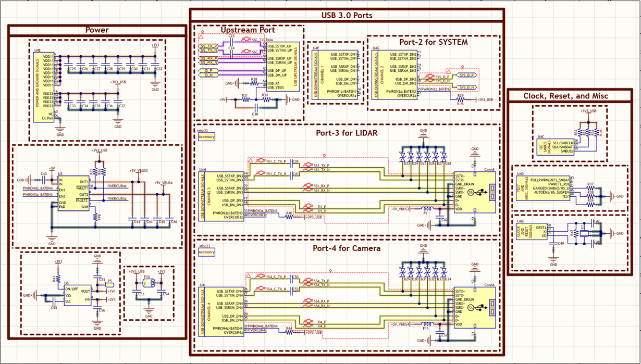Select capacitor C37 under +3V3_USB
The image size is (641, 364).
click(x=118, y=101)
